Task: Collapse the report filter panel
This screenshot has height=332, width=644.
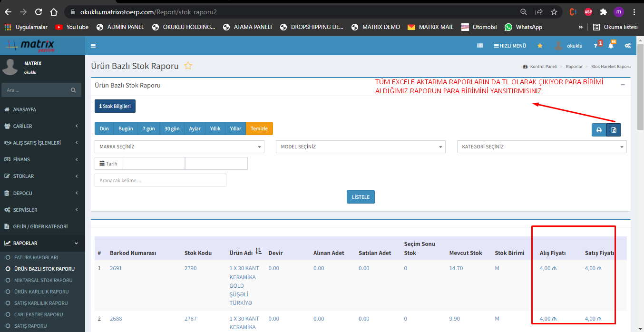Action: (623, 85)
